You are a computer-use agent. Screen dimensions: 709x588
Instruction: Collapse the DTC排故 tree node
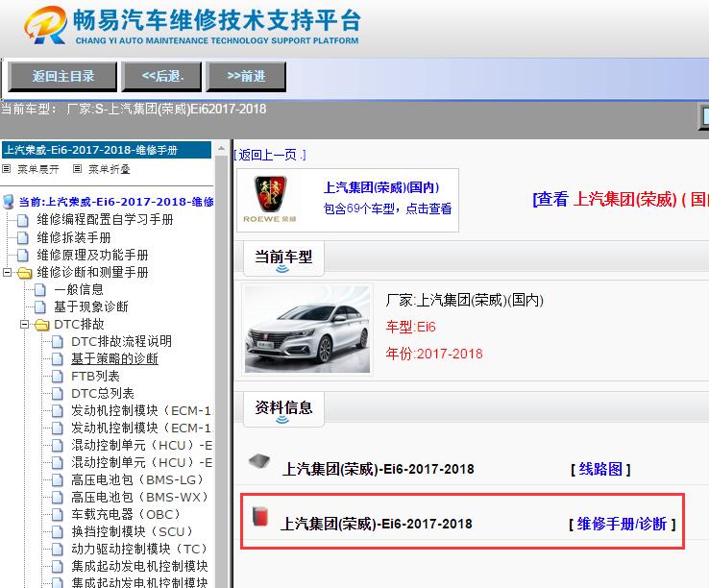24,325
